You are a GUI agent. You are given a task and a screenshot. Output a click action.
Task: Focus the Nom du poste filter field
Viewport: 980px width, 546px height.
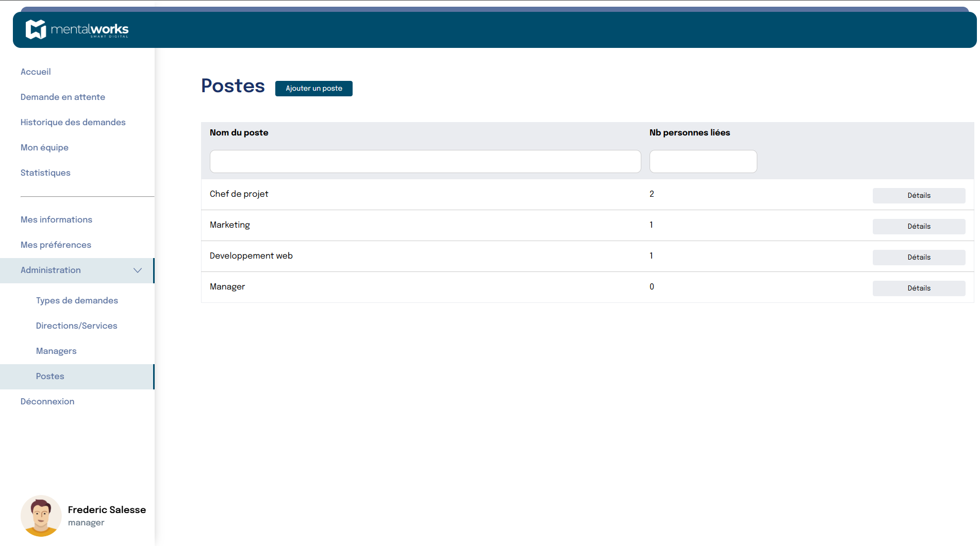(x=425, y=162)
